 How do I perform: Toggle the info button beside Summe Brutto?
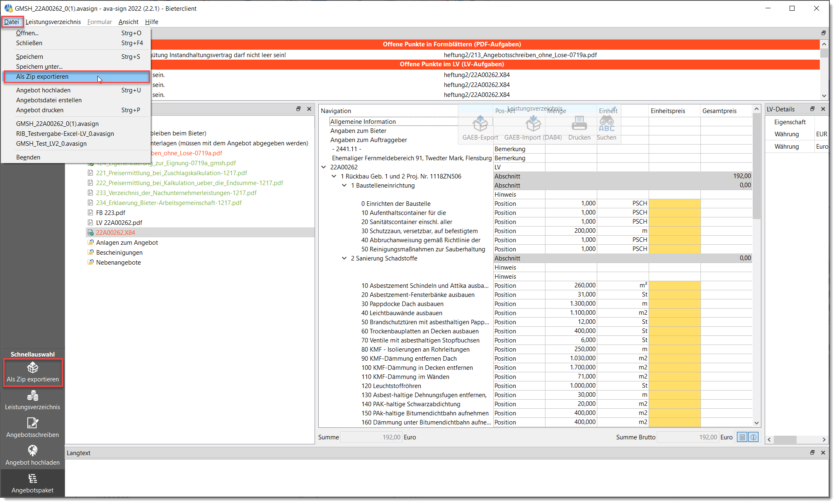pyautogui.click(x=754, y=437)
